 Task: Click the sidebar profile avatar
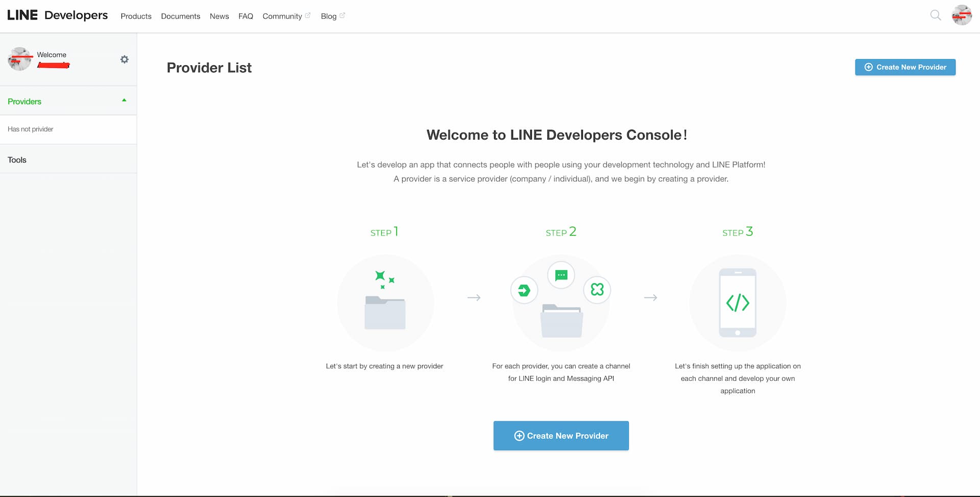(19, 59)
